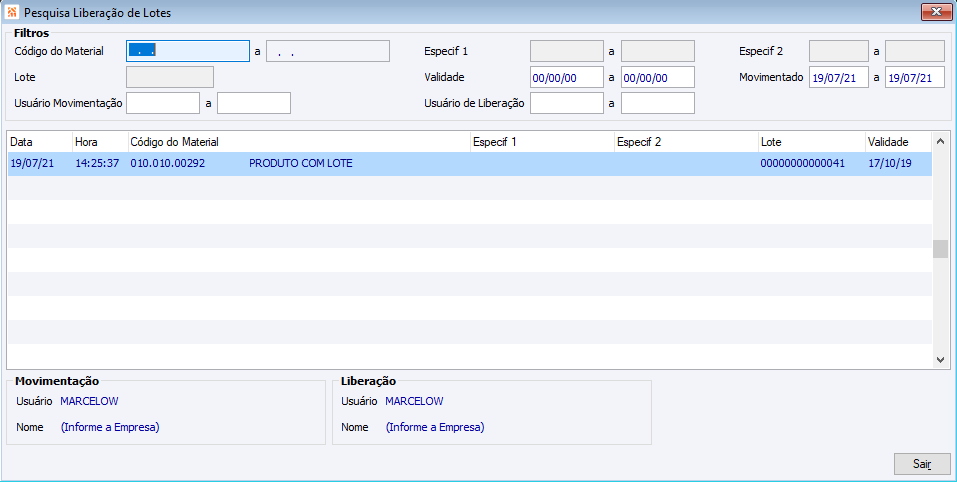Click the second Código do Material field
Image resolution: width=957 pixels, height=482 pixels.
[328, 51]
